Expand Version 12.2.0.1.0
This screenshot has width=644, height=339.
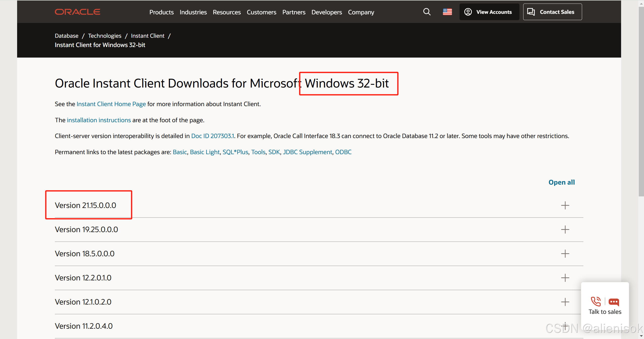click(565, 278)
